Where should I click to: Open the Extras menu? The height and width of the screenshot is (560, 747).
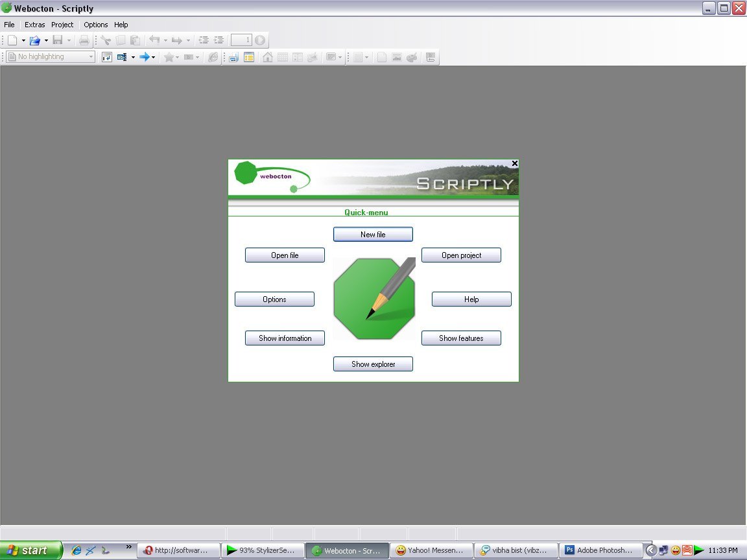tap(35, 25)
